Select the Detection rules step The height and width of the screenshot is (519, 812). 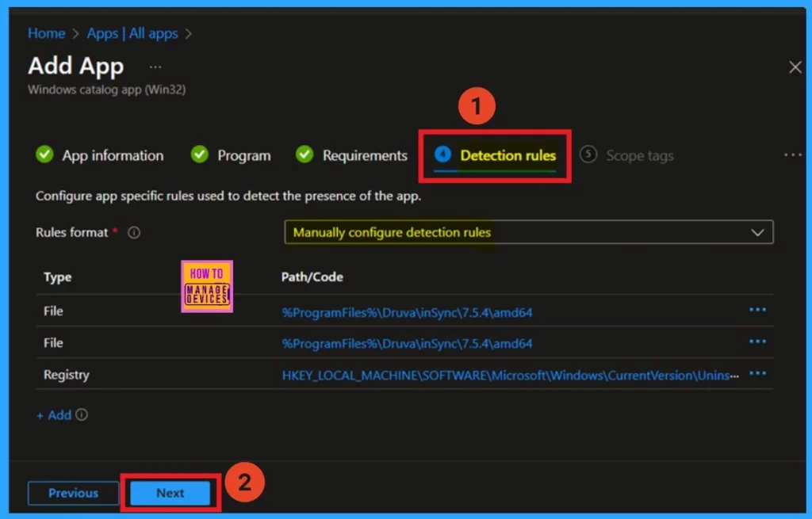click(495, 155)
